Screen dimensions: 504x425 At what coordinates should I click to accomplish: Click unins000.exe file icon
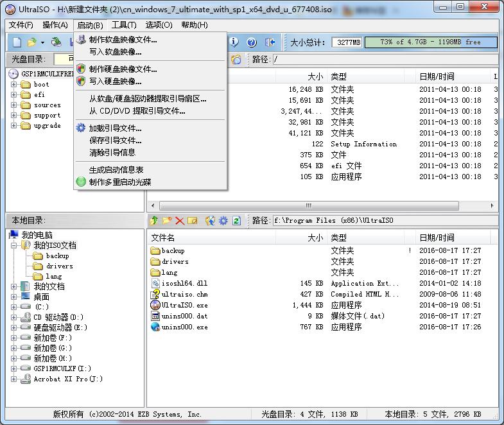tap(155, 327)
